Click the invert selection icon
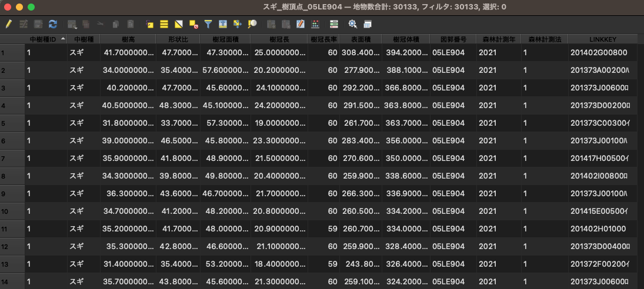The width and height of the screenshot is (644, 289). (x=179, y=24)
